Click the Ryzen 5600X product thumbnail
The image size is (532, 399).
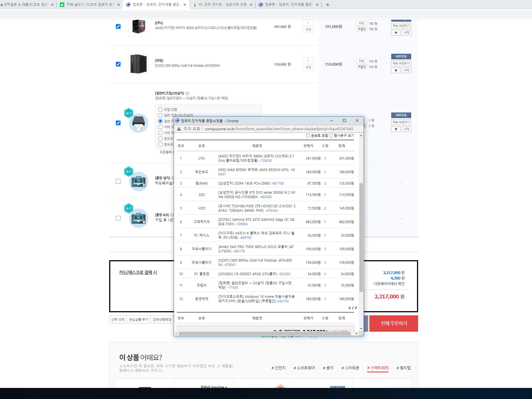[139, 27]
